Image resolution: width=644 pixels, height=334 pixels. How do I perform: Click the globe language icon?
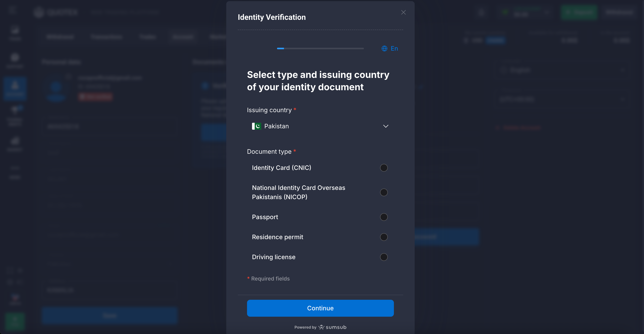[384, 48]
